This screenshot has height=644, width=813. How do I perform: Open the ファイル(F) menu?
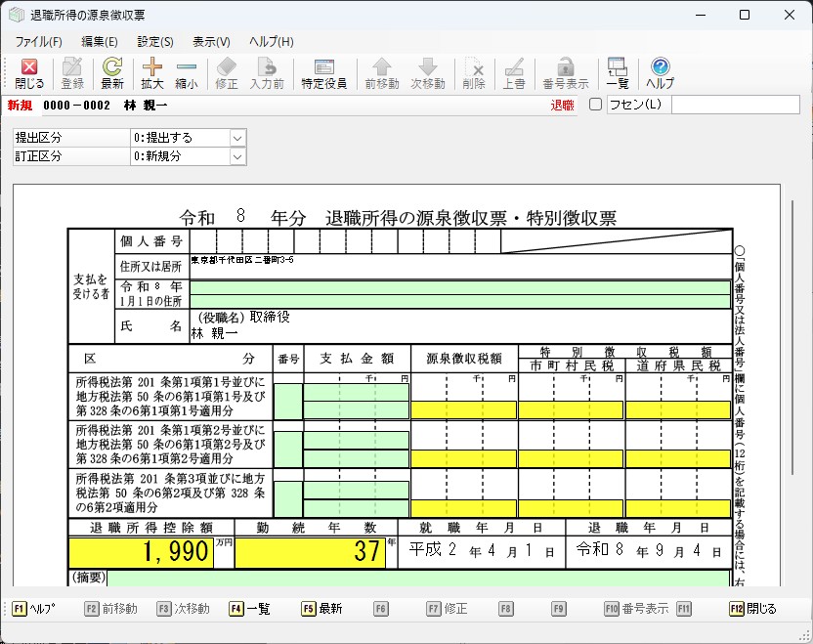38,41
